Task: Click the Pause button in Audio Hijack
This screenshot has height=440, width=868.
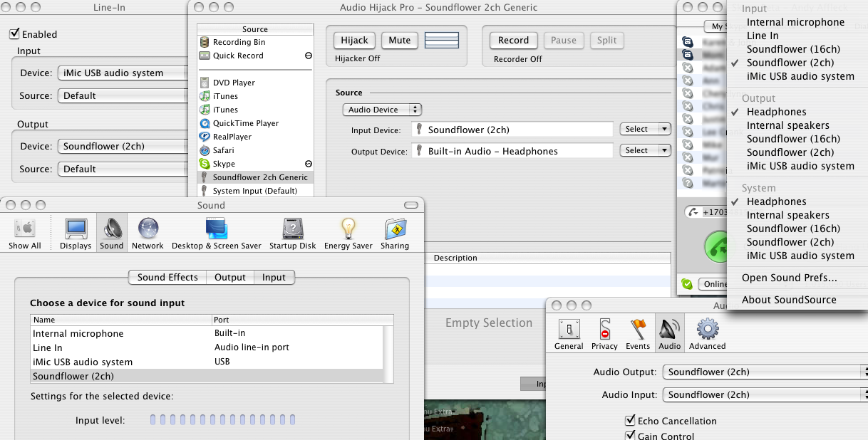Action: 564,41
